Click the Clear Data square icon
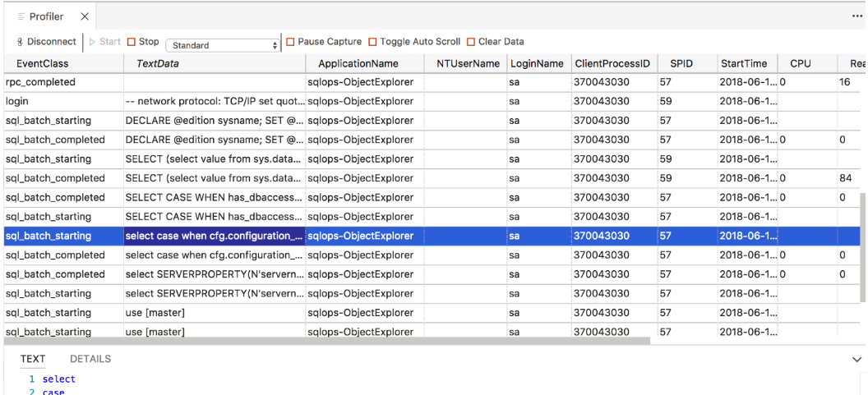 click(471, 42)
